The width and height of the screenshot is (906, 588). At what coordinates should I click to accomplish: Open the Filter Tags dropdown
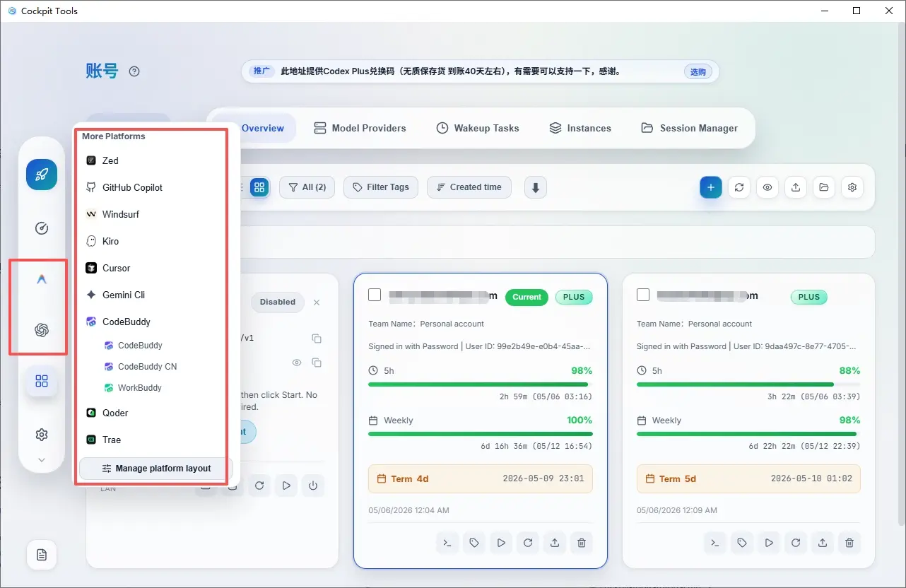(x=381, y=187)
